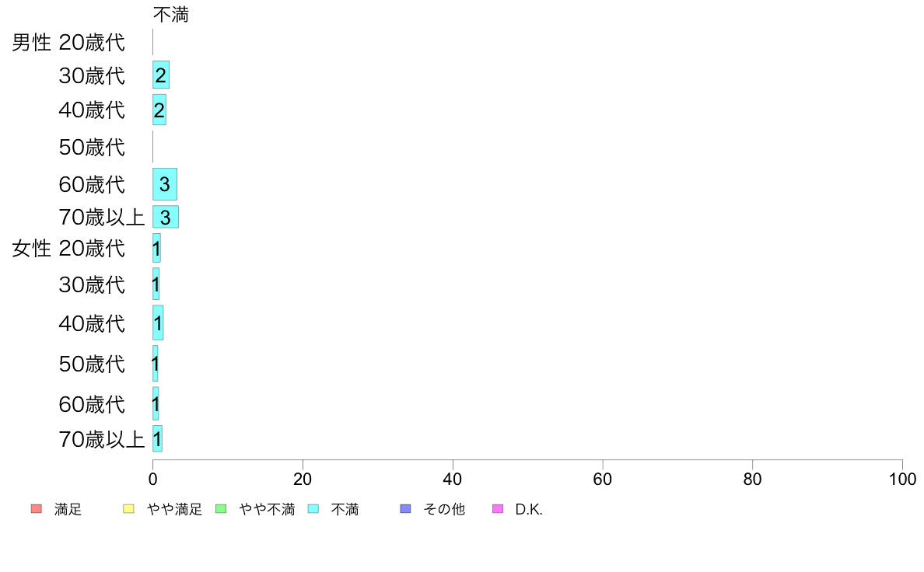Click the 不満 column header label
This screenshot has width=924, height=572.
(171, 15)
